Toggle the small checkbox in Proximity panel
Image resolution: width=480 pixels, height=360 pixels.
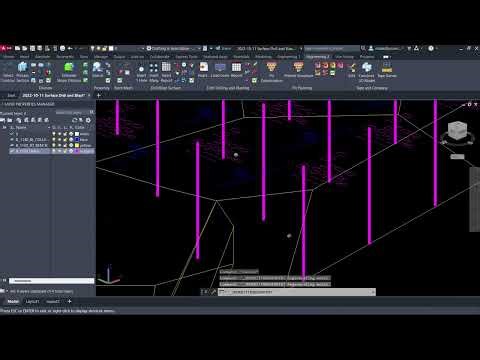coord(108,81)
